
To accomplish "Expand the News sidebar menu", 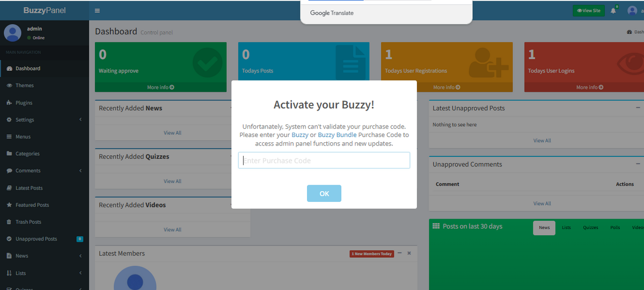I will [x=45, y=256].
